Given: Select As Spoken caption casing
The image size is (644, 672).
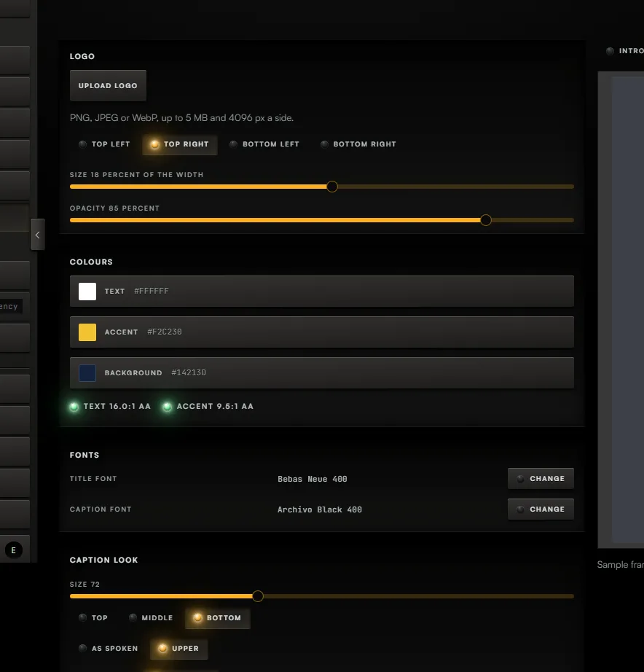Looking at the screenshot, I should click(109, 649).
